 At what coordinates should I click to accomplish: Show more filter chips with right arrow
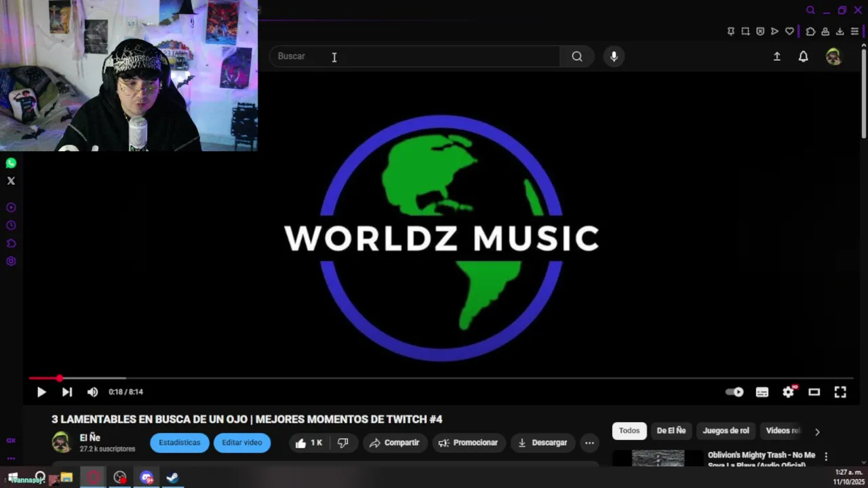[x=817, y=432]
